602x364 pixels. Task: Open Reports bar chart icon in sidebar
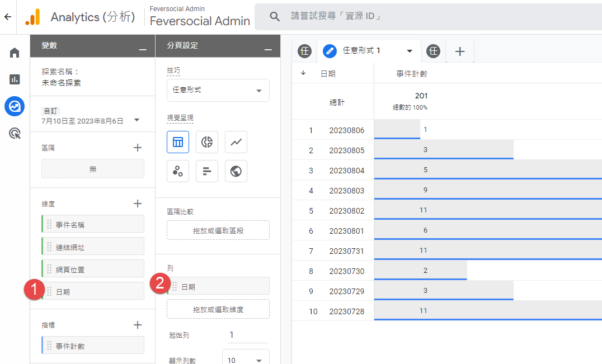15,79
